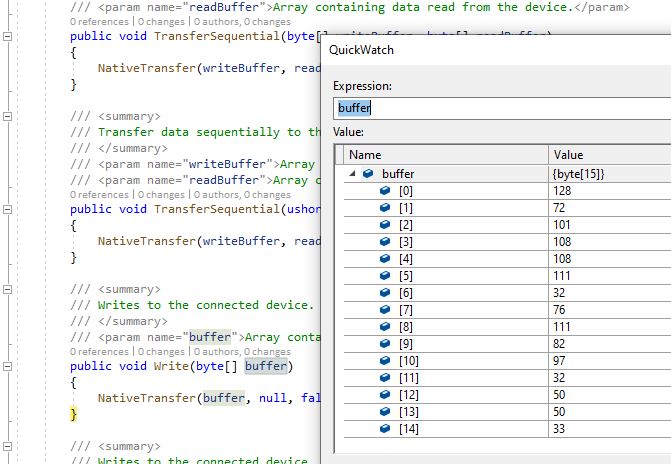Click the field icon next to [12]
Screen dimensions: 671x464
coord(385,395)
